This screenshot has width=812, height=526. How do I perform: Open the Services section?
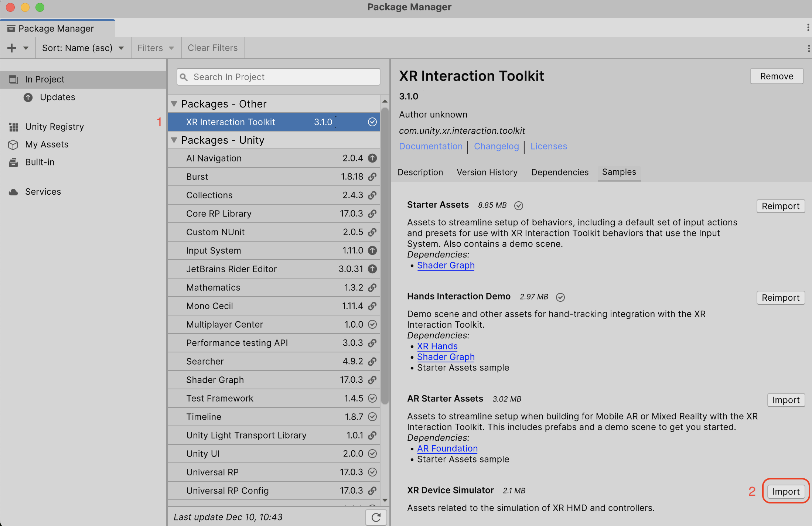click(43, 191)
